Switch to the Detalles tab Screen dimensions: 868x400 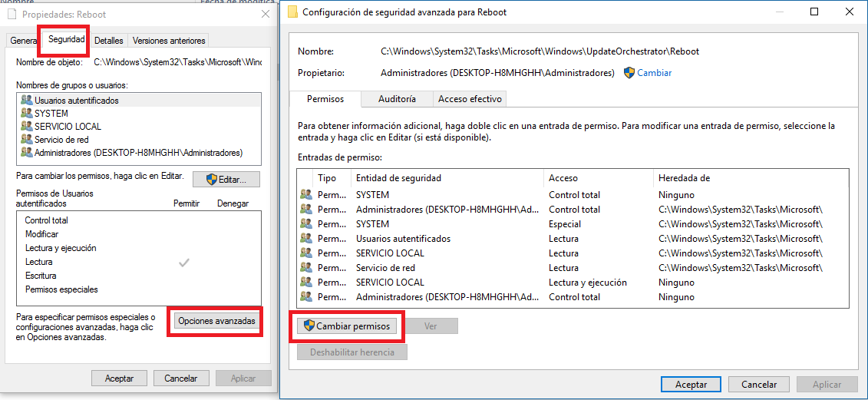click(x=108, y=41)
